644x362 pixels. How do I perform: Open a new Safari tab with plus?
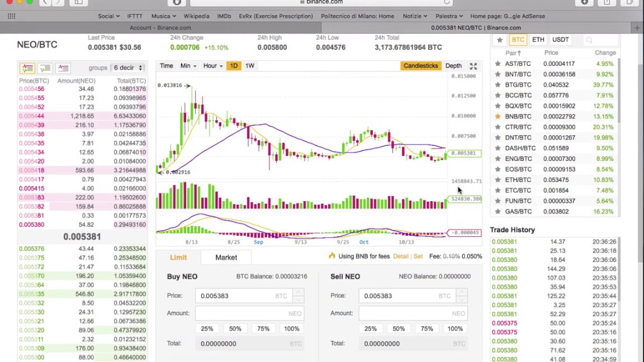[x=637, y=28]
